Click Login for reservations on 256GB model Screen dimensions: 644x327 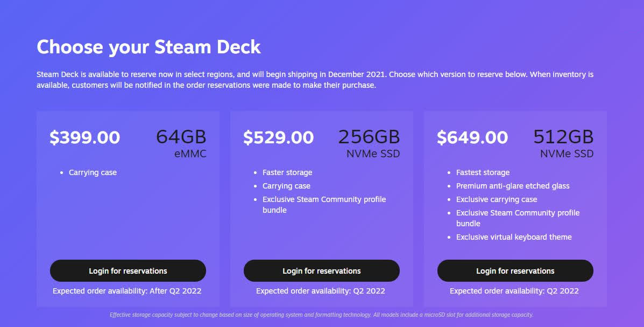click(321, 270)
